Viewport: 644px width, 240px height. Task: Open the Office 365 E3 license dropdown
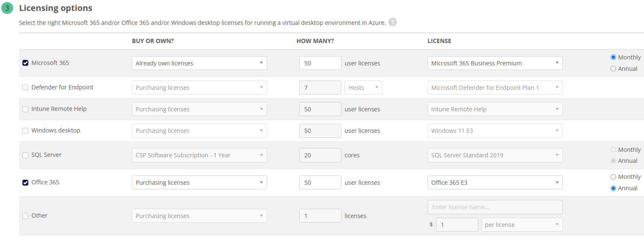point(495,182)
